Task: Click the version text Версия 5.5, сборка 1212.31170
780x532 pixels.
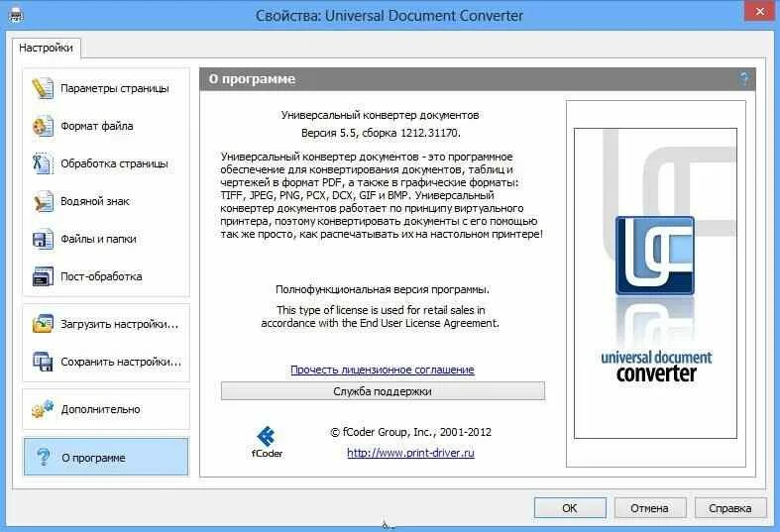Action: tap(381, 134)
